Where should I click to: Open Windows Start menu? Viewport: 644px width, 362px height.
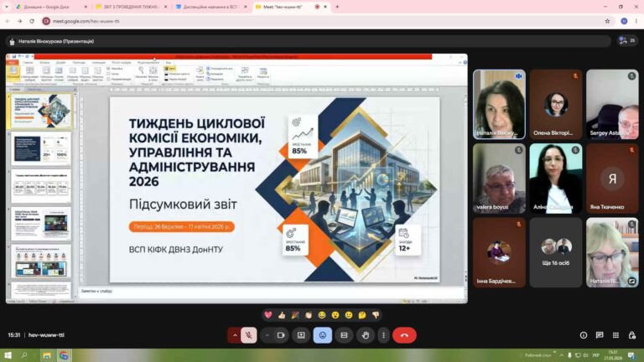[x=8, y=355]
